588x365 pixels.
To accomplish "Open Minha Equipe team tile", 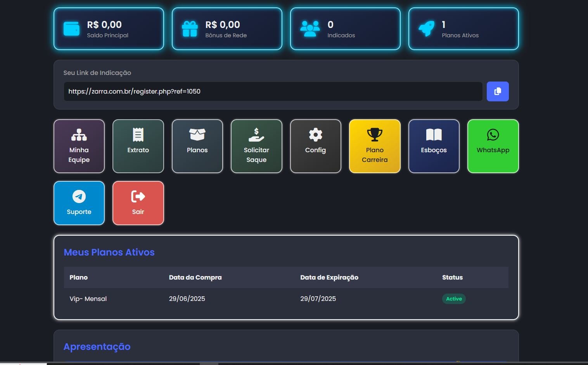I will [79, 146].
